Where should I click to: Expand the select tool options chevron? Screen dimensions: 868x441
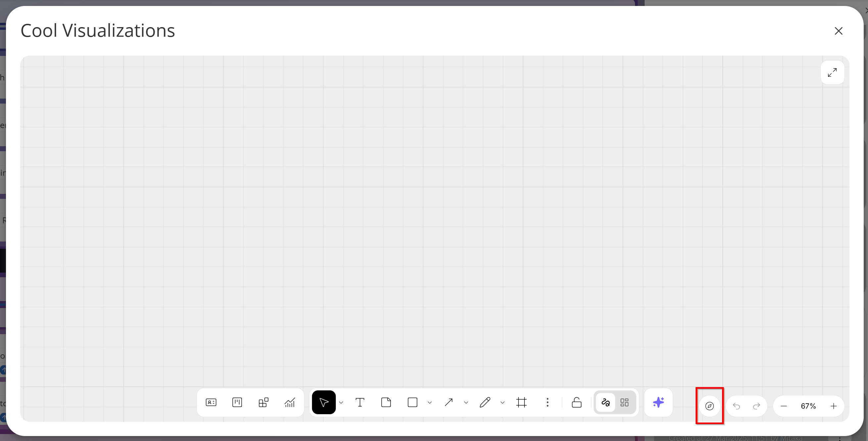pyautogui.click(x=341, y=403)
